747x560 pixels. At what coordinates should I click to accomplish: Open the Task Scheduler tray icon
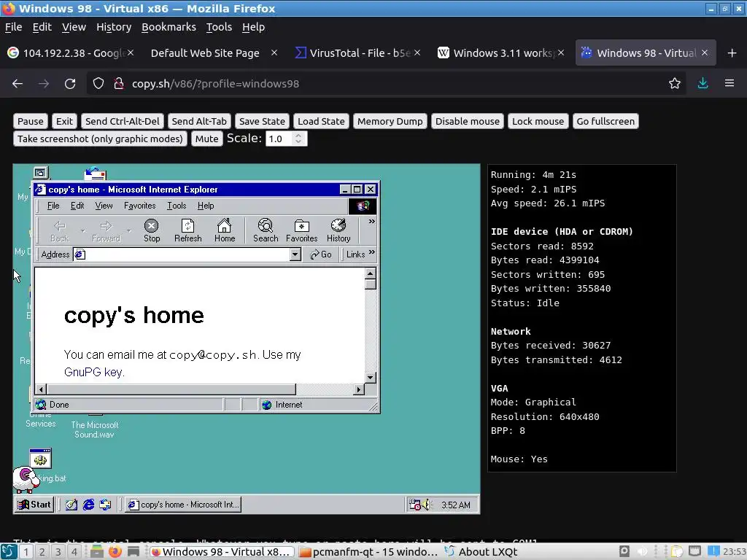click(x=414, y=505)
